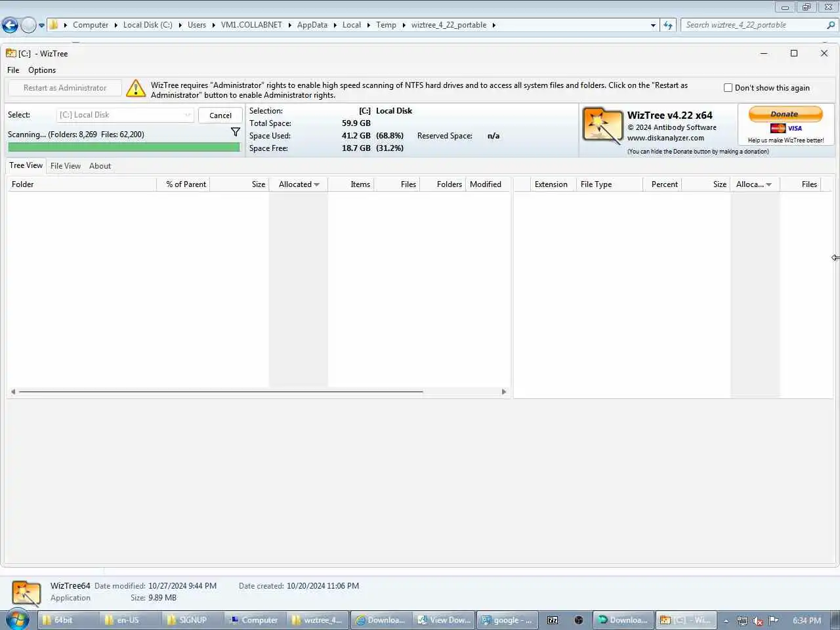840x630 pixels.
Task: Click the green scanning progress bar
Action: (124, 148)
